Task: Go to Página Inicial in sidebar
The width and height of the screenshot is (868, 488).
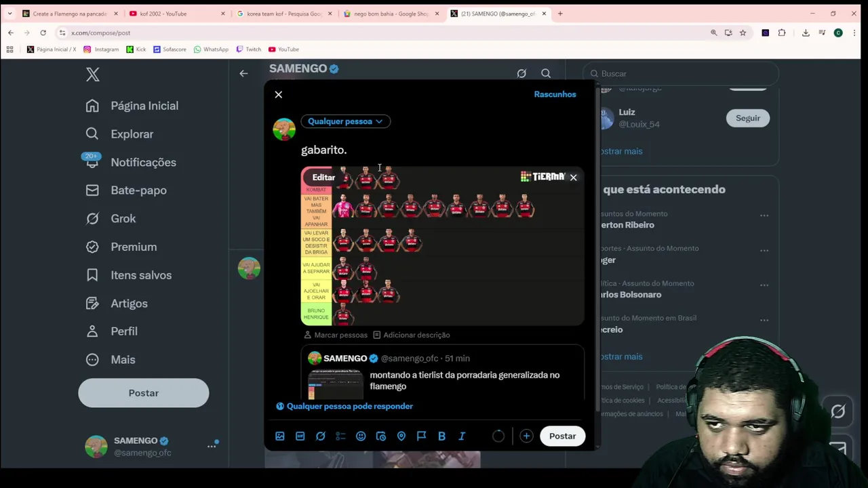Action: pyautogui.click(x=132, y=106)
